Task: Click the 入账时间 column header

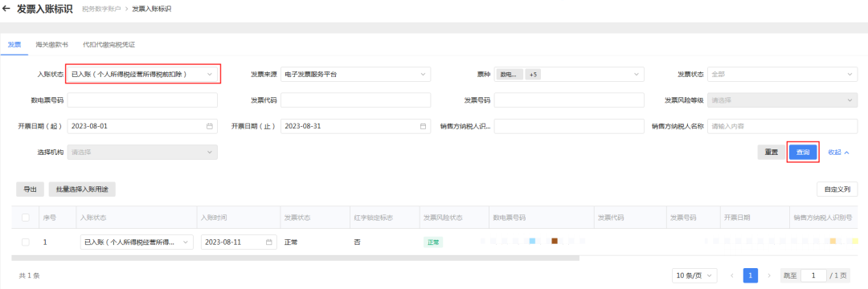Action: click(x=214, y=218)
